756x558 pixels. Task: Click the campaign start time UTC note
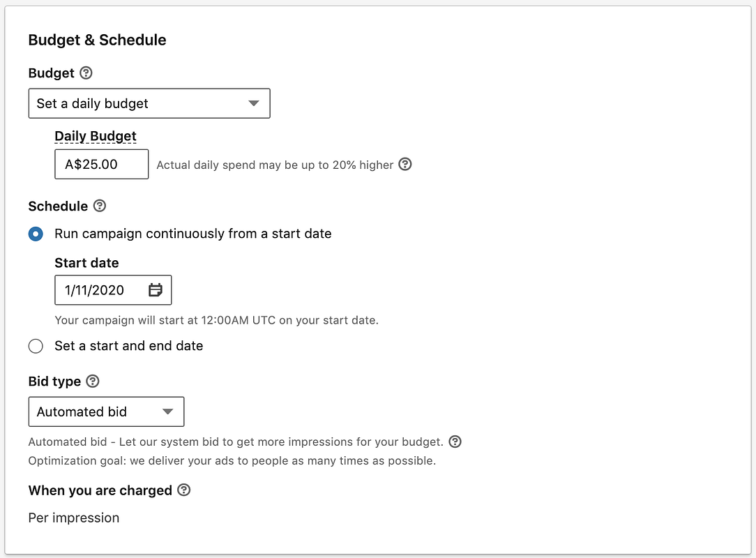pos(216,320)
